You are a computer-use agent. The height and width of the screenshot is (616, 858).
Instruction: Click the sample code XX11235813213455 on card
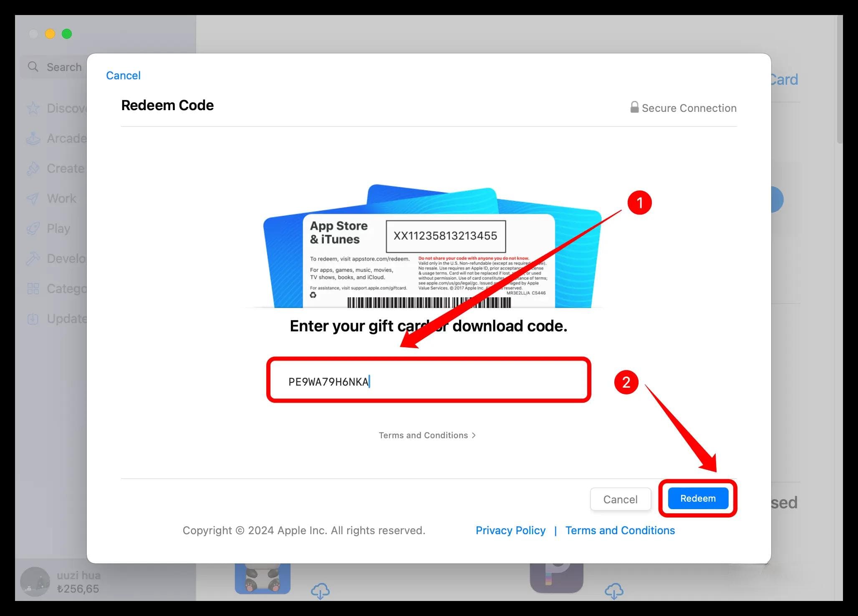(445, 236)
